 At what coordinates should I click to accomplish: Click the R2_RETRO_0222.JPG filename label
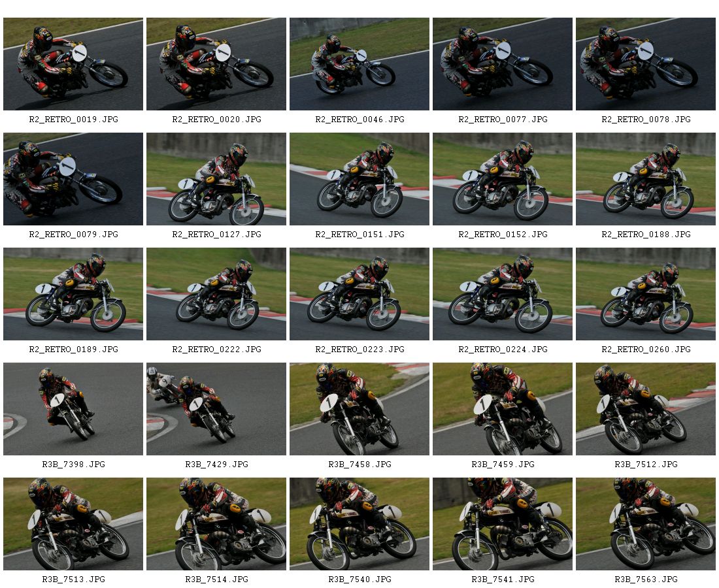(217, 350)
